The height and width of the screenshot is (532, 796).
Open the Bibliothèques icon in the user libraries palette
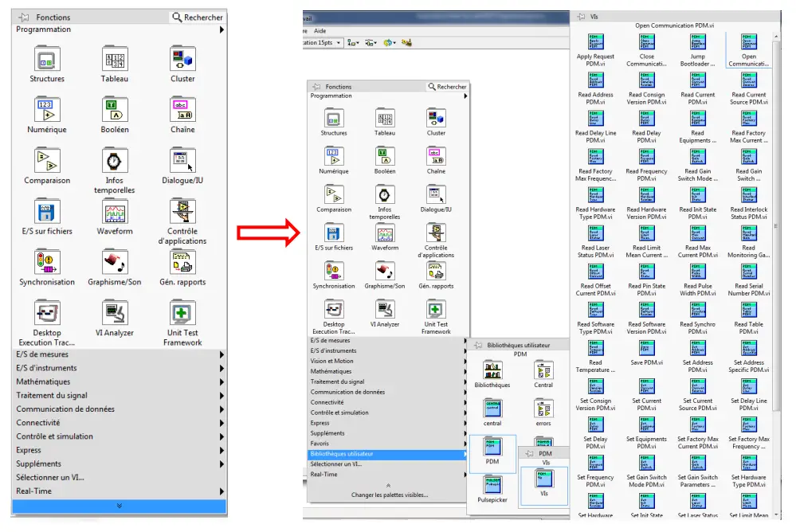492,370
